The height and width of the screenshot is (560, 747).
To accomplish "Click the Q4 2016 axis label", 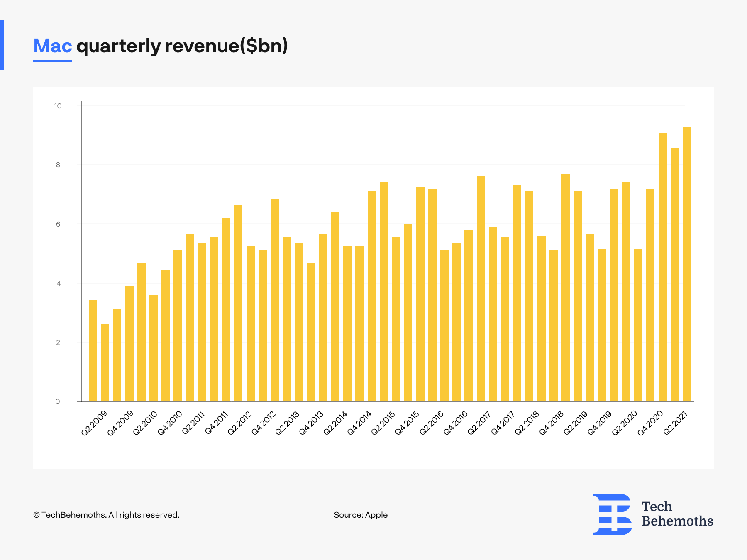I will 456,423.
